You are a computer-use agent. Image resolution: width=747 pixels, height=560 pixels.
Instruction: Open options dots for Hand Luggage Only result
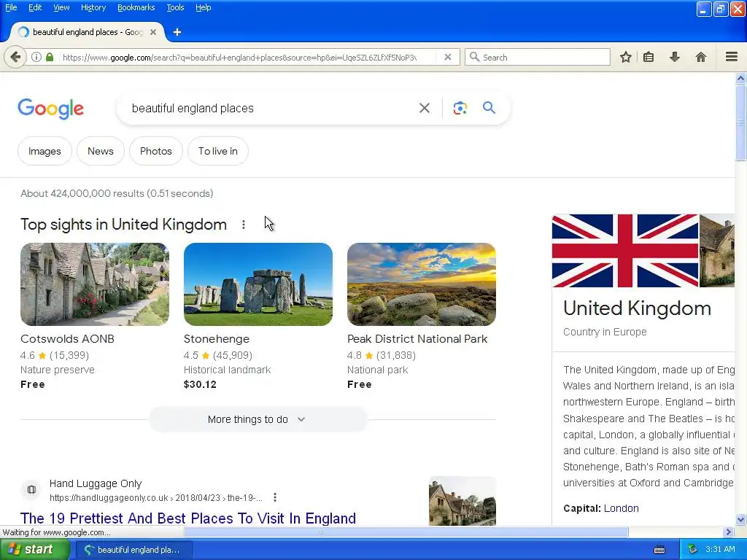tap(275, 497)
